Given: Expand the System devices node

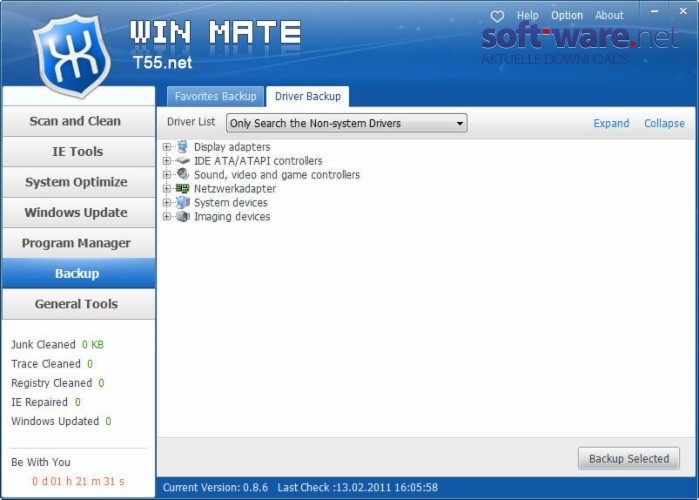Looking at the screenshot, I should coord(167,202).
